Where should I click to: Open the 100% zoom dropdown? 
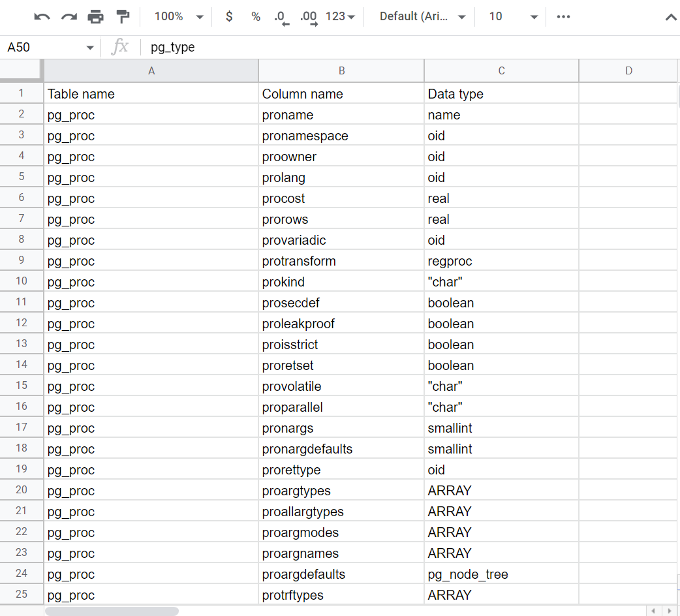point(179,17)
